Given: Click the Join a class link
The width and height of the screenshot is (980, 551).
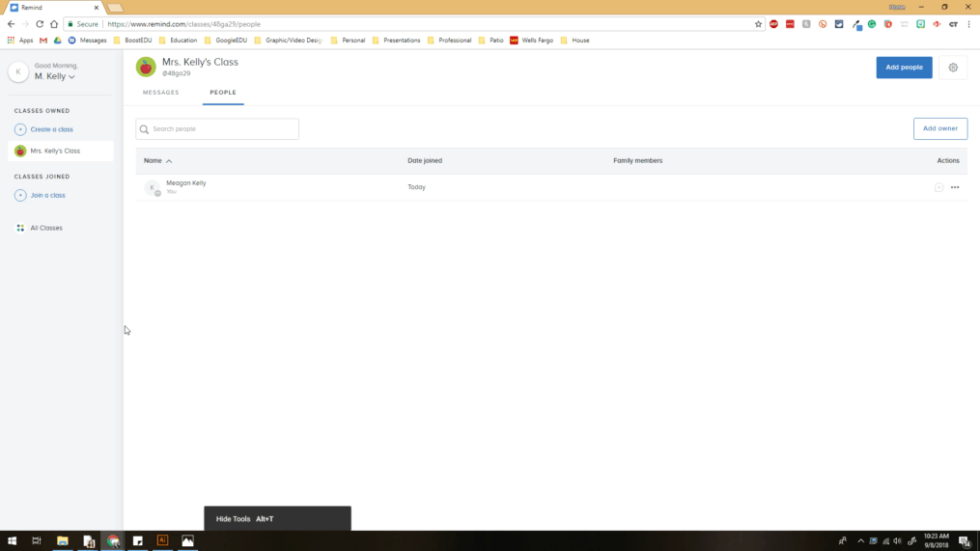Looking at the screenshot, I should 48,196.
